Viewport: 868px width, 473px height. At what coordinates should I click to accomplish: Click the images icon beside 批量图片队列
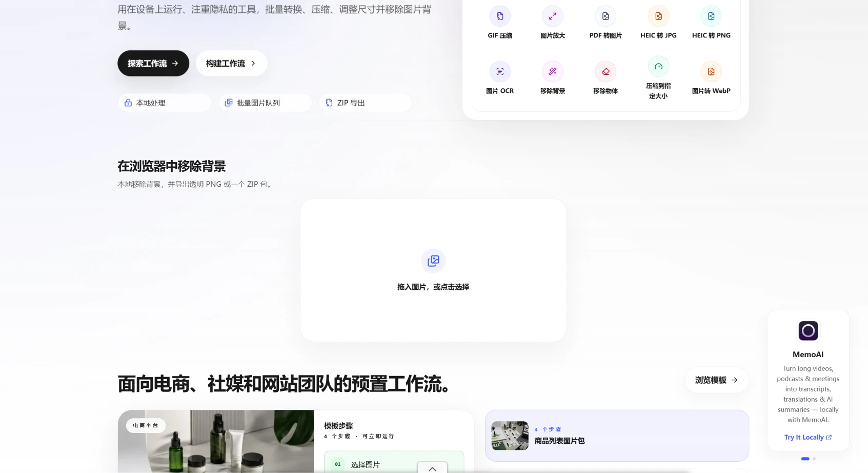tap(229, 103)
